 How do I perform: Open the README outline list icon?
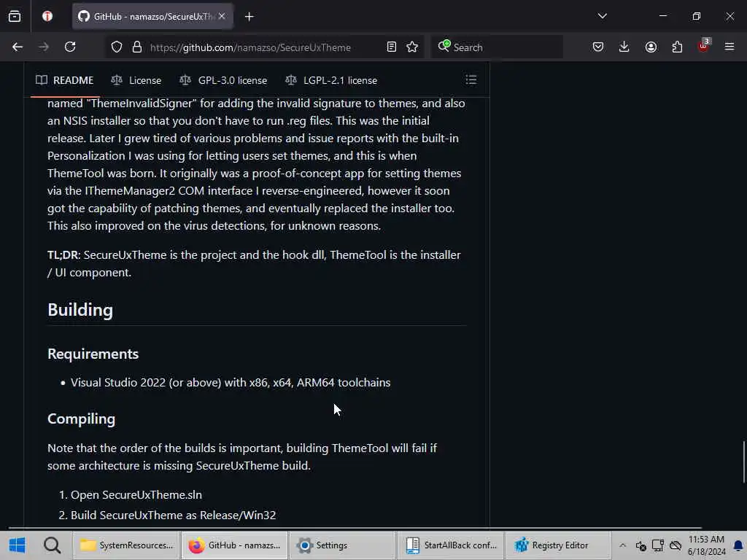coord(471,80)
